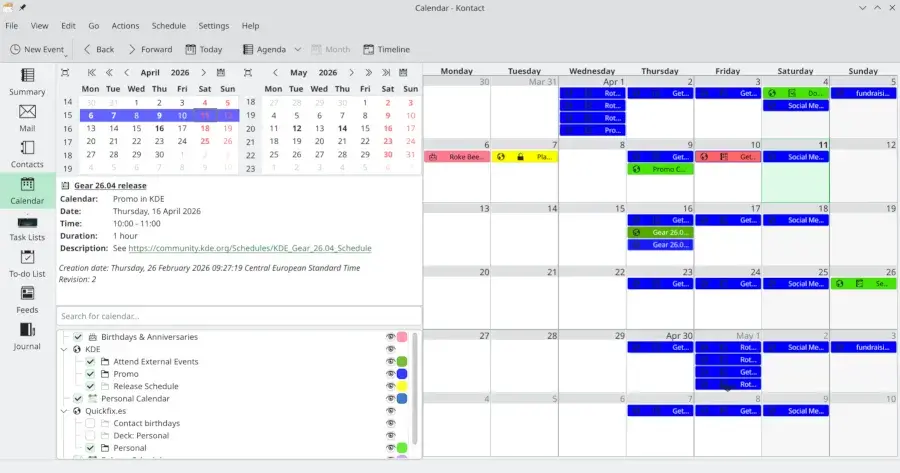Switch to Timeline view
Viewport: 900px width, 473px height.
386,49
